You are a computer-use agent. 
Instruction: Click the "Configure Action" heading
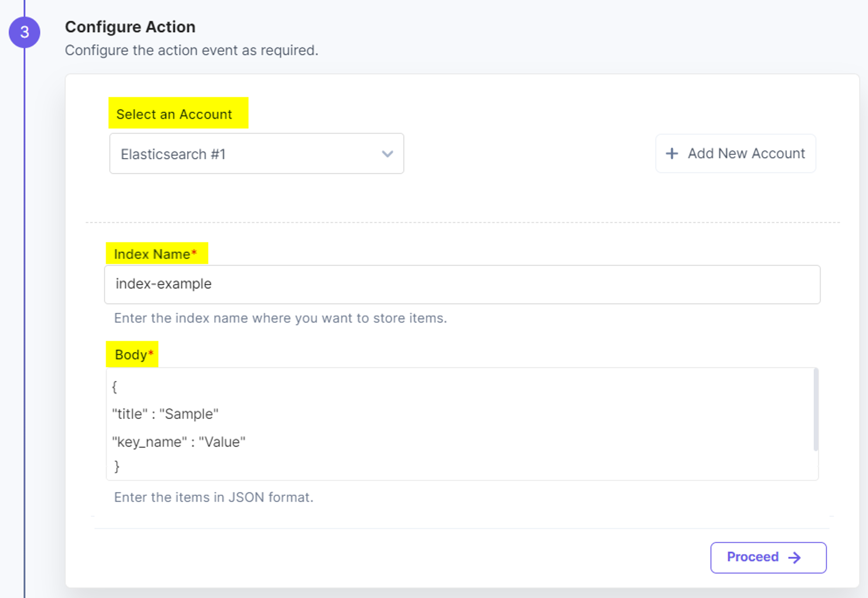pos(130,27)
